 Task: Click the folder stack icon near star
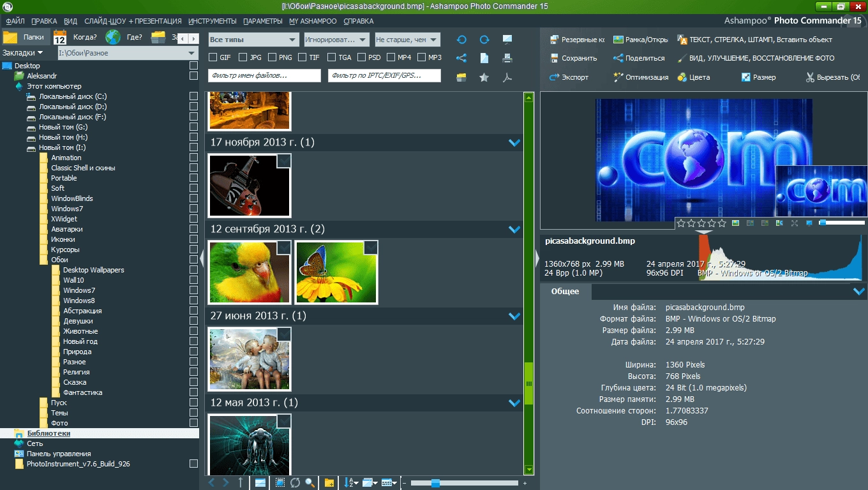tap(461, 77)
